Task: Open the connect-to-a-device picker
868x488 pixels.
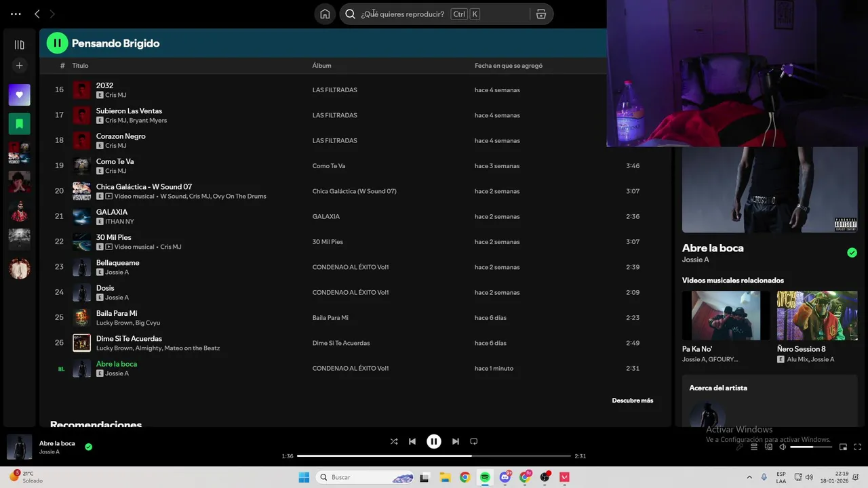Action: 768,447
